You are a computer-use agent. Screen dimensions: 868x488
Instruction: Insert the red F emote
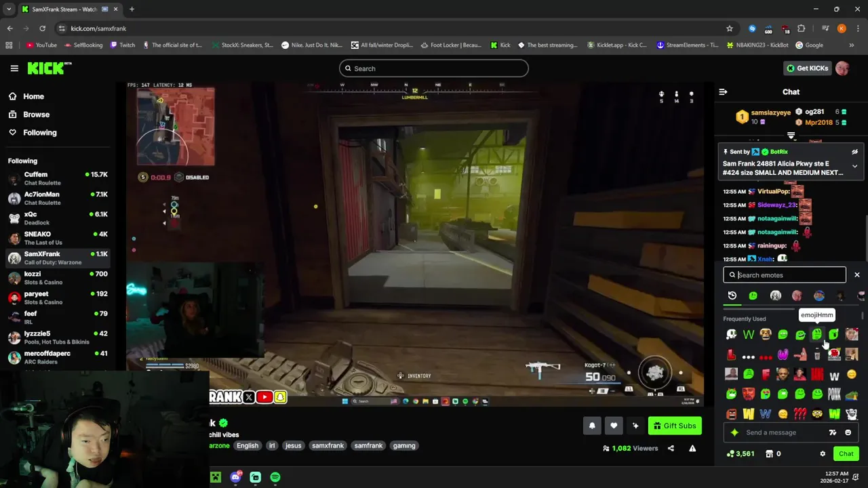[766, 374]
